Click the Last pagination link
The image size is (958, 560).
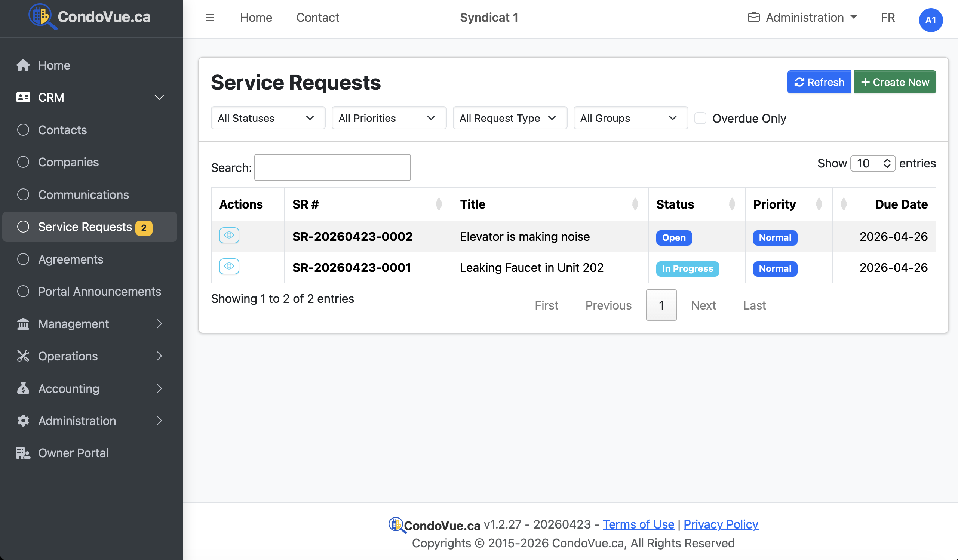[x=754, y=305]
